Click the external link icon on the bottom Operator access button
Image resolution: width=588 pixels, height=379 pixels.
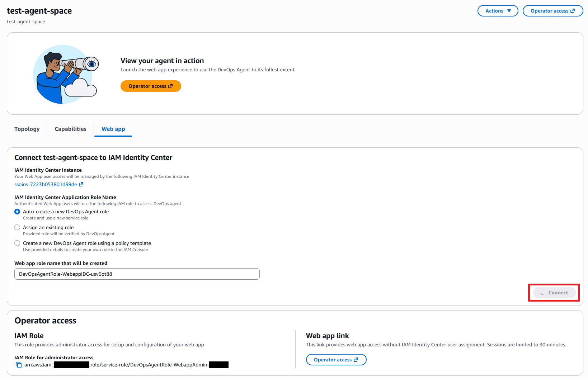[x=356, y=360]
